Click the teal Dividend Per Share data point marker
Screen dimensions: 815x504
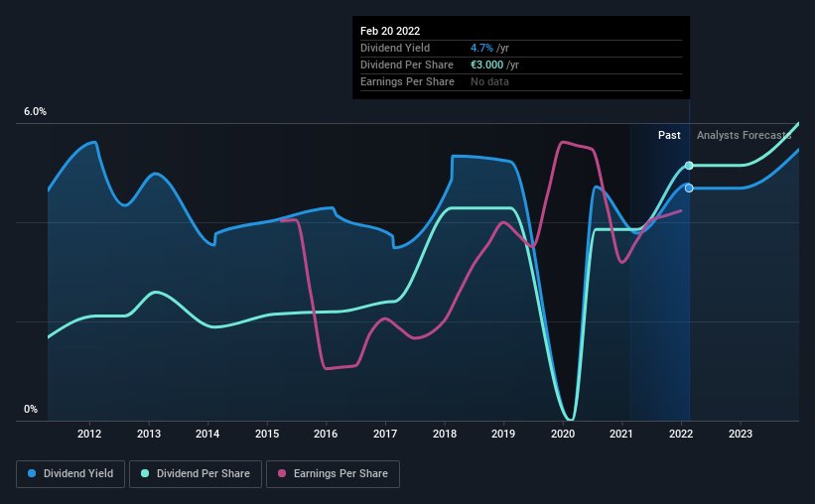[689, 166]
